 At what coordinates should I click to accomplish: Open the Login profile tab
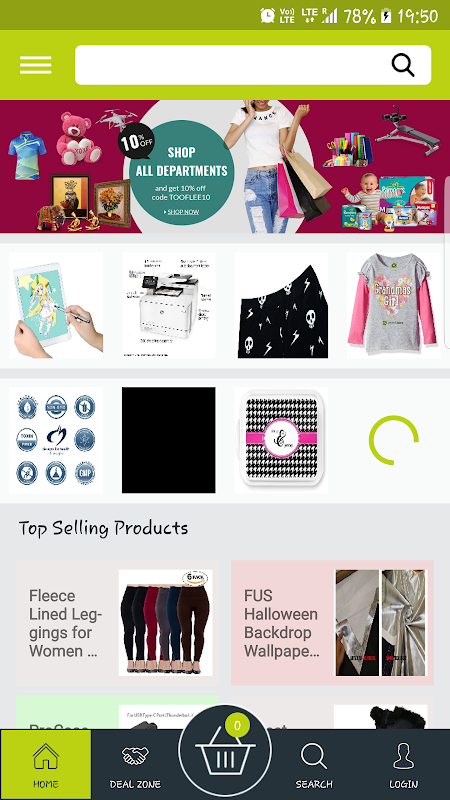[404, 764]
